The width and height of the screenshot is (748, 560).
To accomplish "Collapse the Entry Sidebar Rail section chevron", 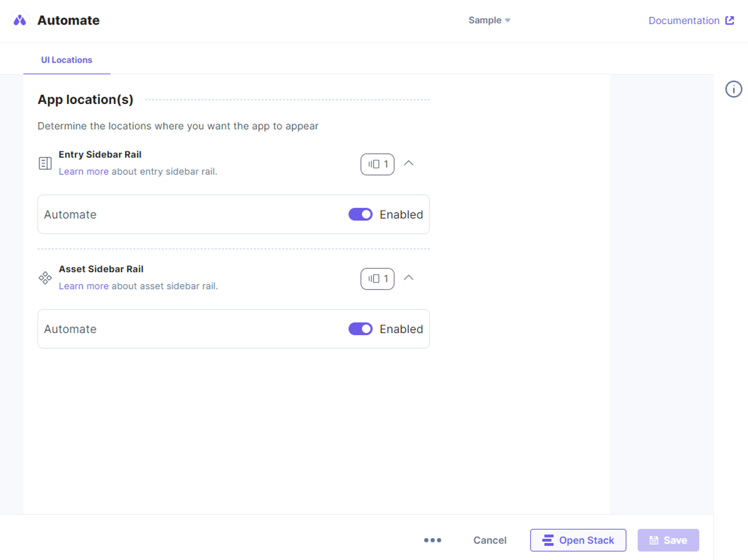I will point(408,163).
